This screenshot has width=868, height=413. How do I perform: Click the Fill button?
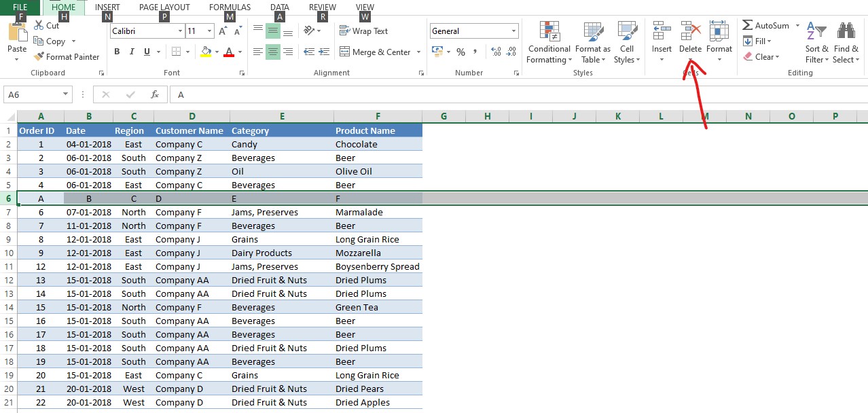click(x=757, y=41)
